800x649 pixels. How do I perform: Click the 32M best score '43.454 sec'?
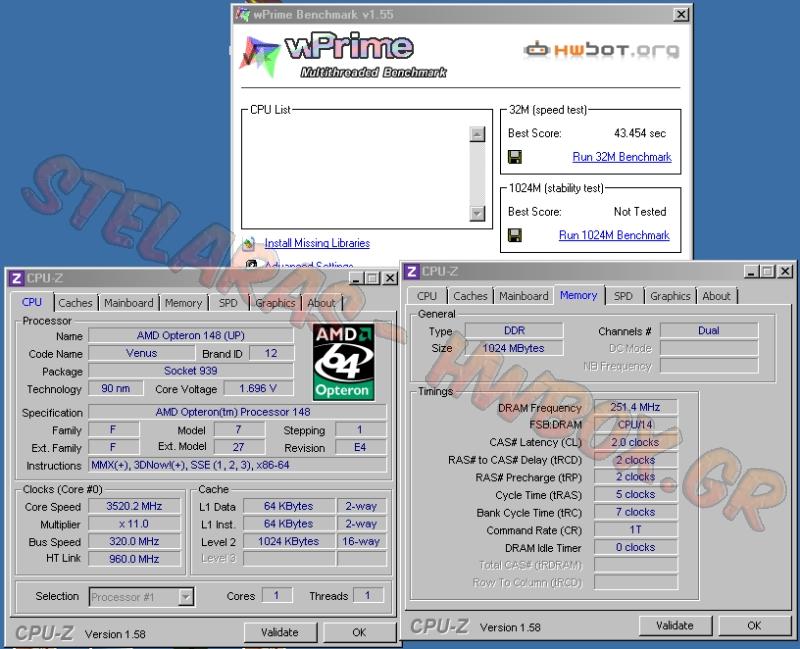point(640,133)
